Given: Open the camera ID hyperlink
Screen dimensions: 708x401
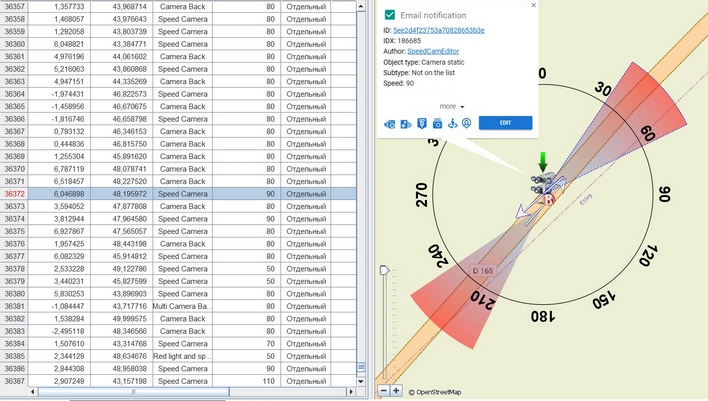Looking at the screenshot, I should pyautogui.click(x=439, y=30).
